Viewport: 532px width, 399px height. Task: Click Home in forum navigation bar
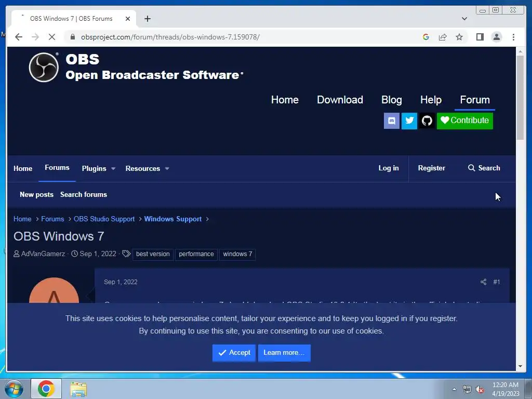pos(23,168)
